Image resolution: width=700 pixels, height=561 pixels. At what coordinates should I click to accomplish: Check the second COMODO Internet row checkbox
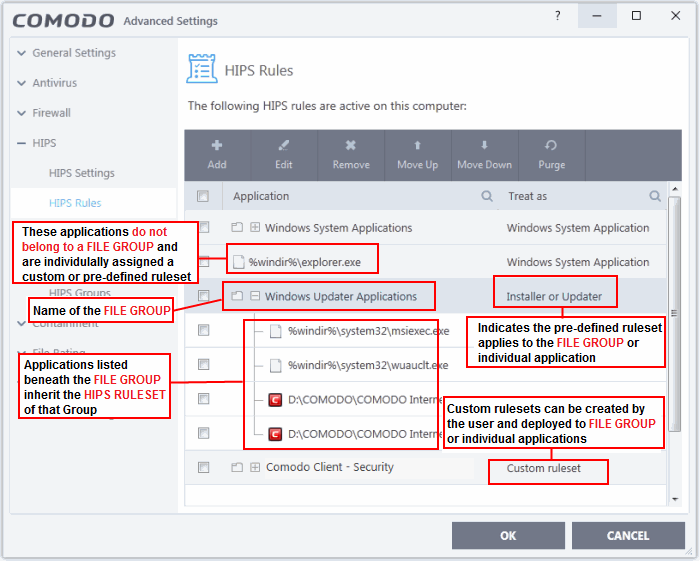click(x=204, y=433)
